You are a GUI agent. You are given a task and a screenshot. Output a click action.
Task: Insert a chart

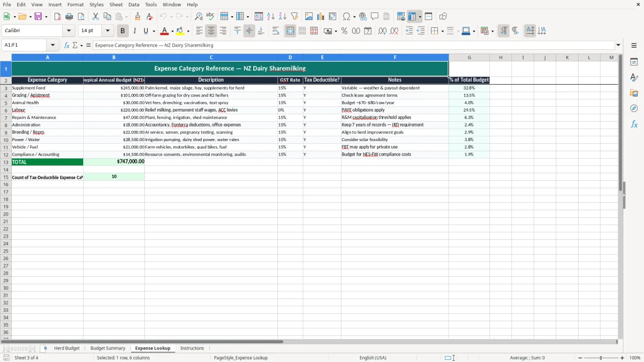321,17
